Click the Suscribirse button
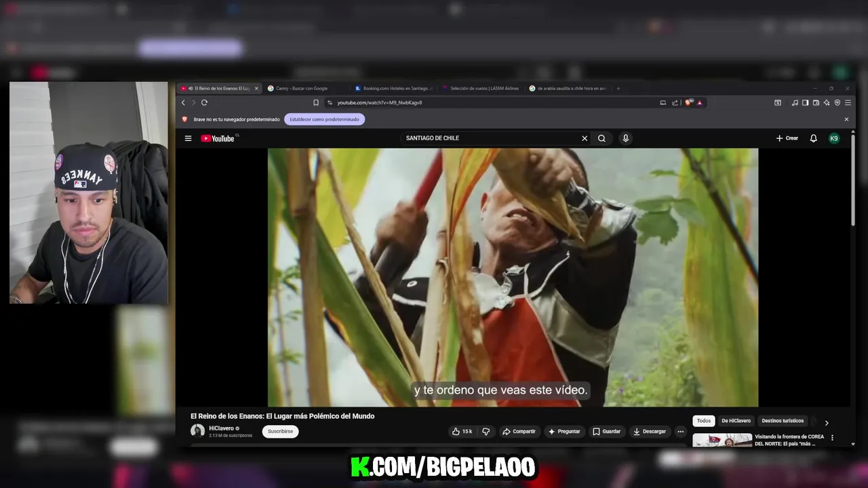The height and width of the screenshot is (488, 868). pos(280,431)
